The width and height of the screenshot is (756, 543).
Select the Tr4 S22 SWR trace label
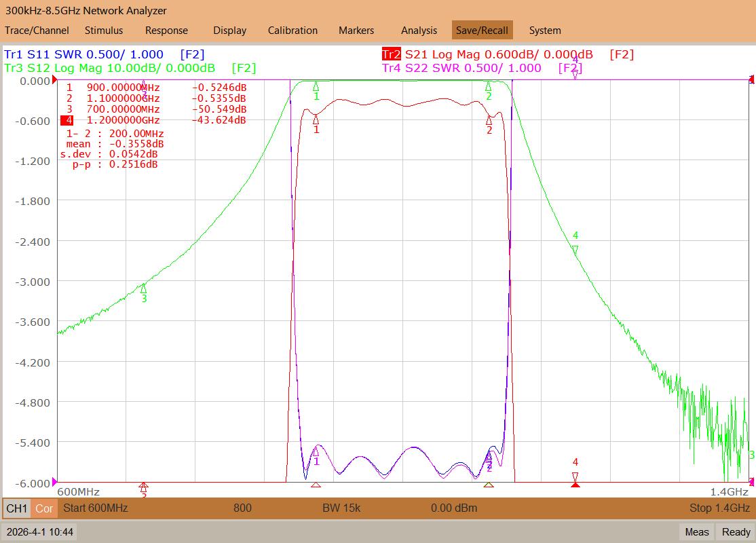coord(482,68)
